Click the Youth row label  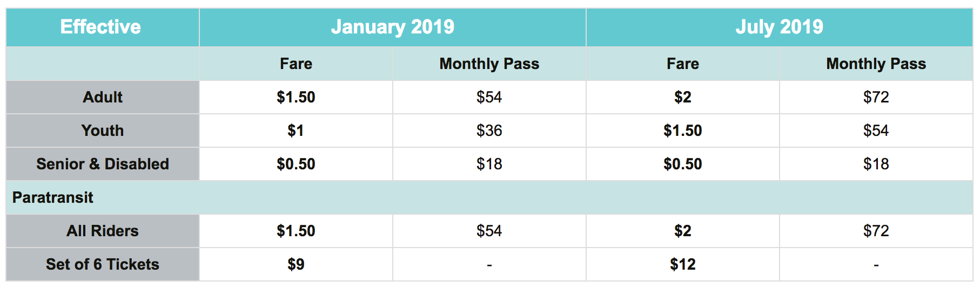pyautogui.click(x=103, y=131)
